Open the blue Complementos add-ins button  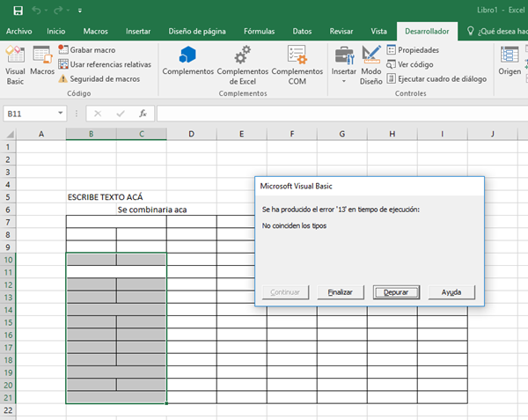coord(187,63)
